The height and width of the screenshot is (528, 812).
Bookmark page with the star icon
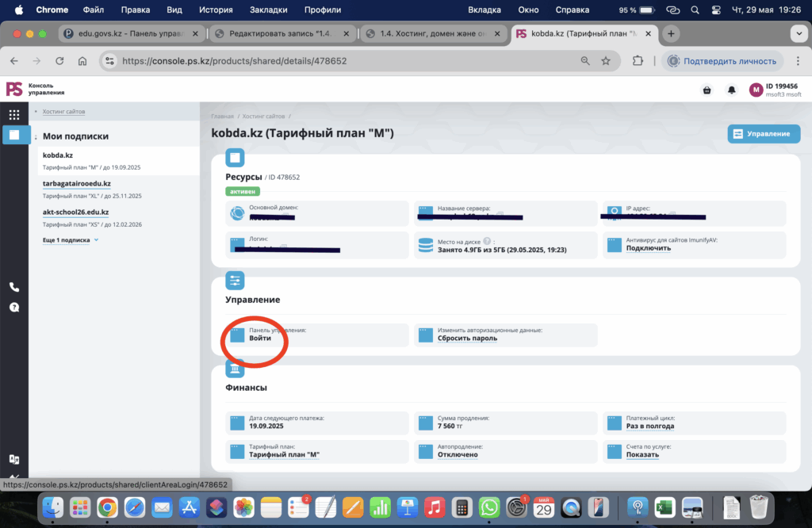(x=606, y=61)
